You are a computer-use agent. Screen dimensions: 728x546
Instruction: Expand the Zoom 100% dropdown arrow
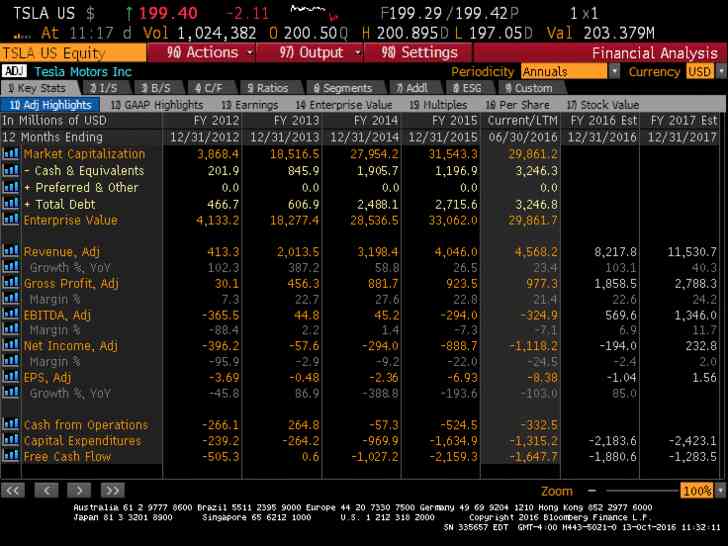(720, 491)
